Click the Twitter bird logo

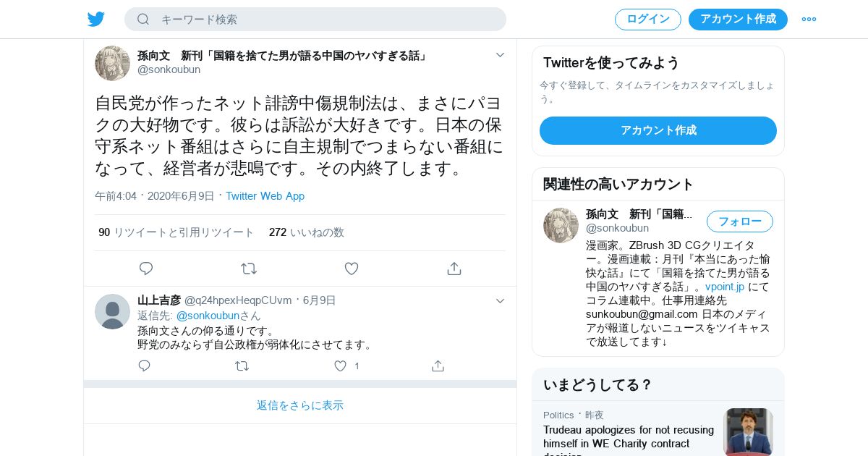click(x=96, y=19)
